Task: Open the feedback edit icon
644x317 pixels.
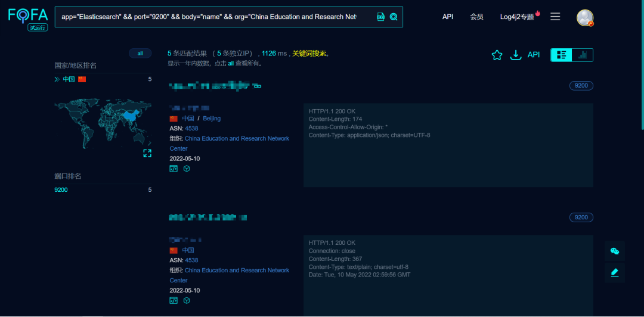Action: (614, 273)
